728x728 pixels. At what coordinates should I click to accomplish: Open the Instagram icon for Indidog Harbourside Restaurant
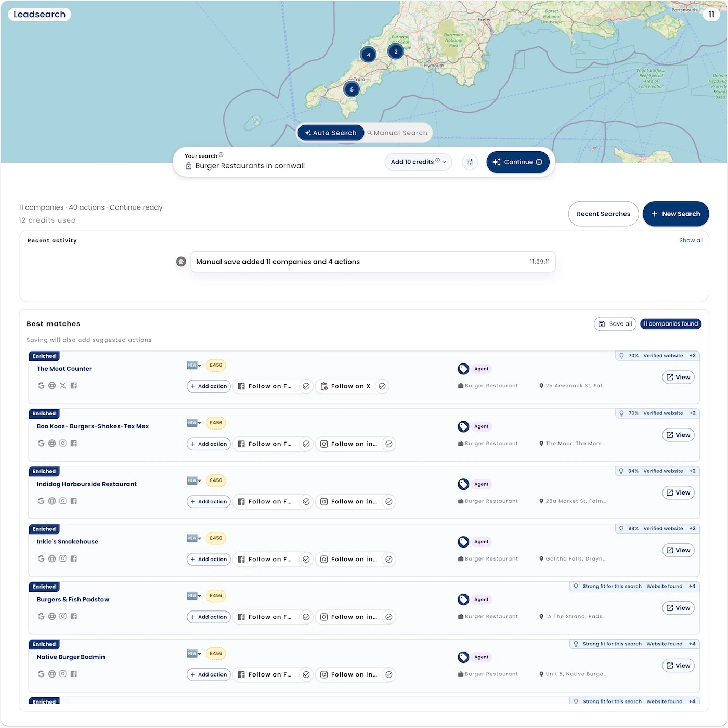[x=63, y=501]
